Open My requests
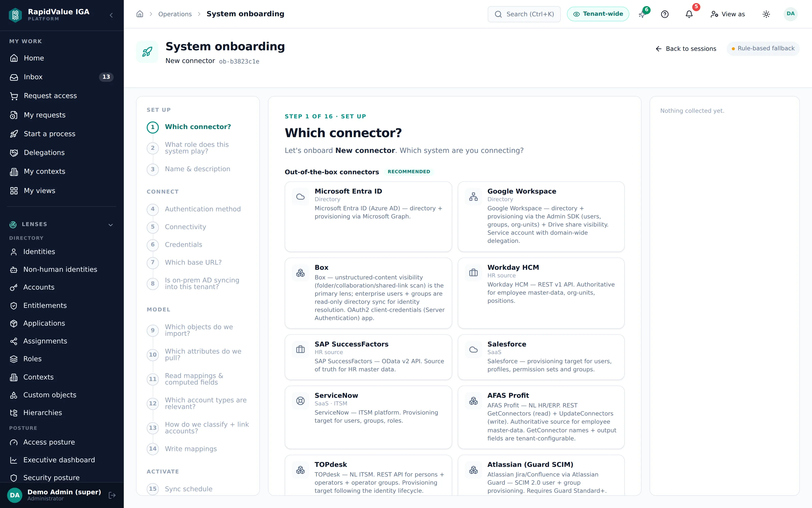The width and height of the screenshot is (812, 508). pyautogui.click(x=62, y=115)
